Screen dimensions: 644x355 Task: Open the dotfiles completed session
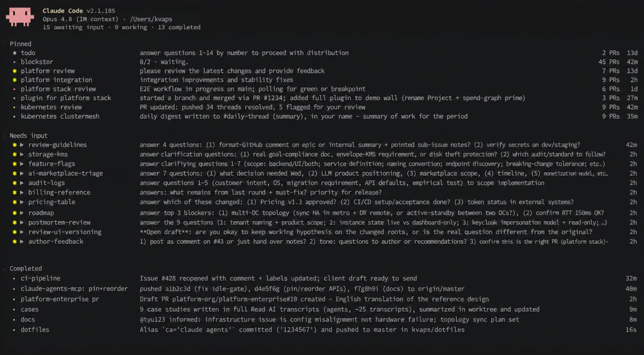[x=322, y=330]
